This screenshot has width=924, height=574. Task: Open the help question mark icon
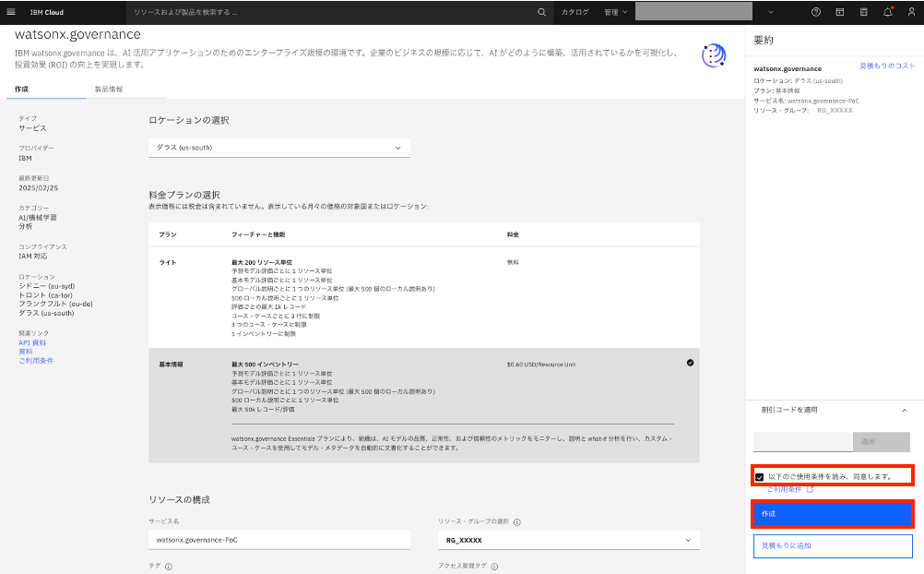(815, 12)
